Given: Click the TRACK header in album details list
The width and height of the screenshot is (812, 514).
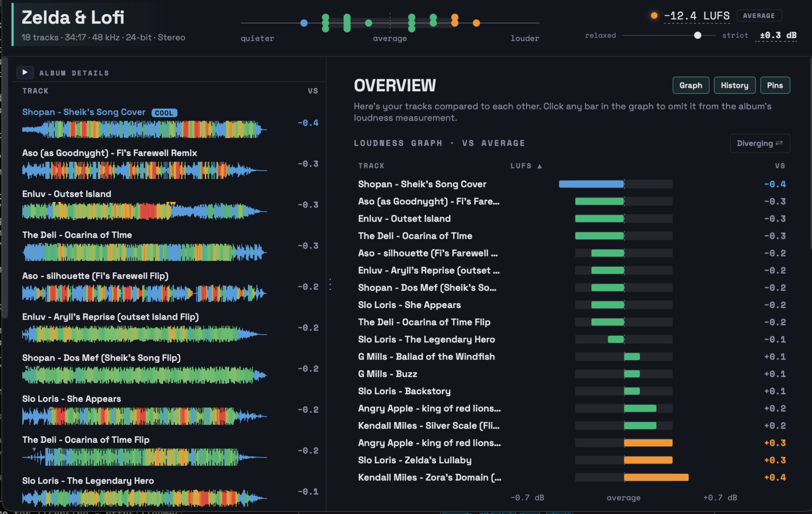Looking at the screenshot, I should (x=35, y=91).
